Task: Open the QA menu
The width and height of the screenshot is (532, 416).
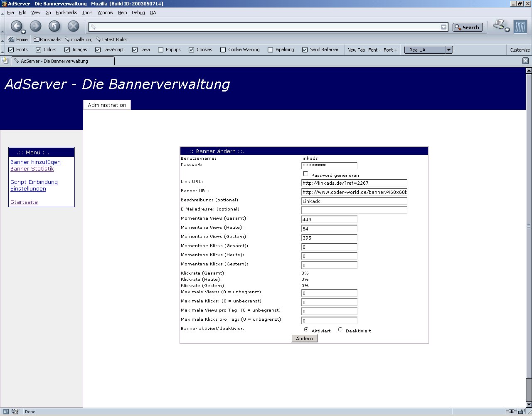Action: coord(153,12)
